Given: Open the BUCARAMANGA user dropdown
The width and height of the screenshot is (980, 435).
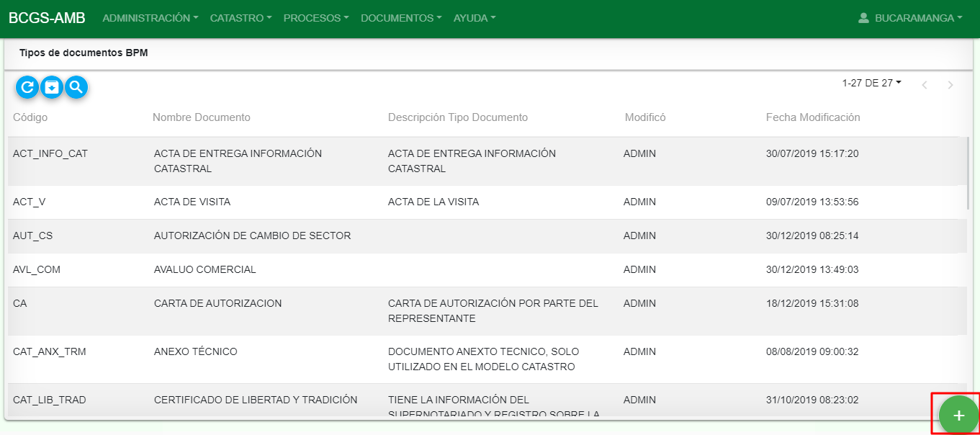Looking at the screenshot, I should click(x=911, y=18).
